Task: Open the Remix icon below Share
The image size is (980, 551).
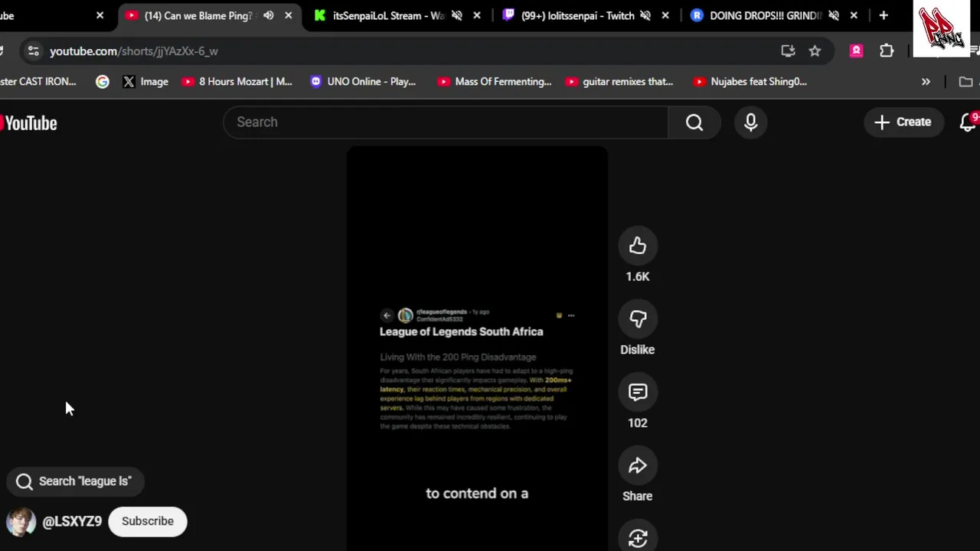Action: pyautogui.click(x=638, y=538)
